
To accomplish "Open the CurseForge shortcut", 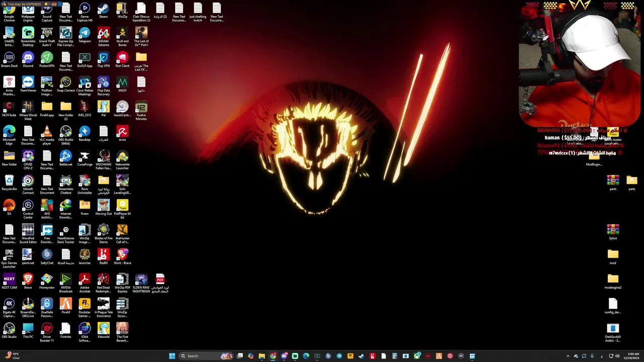I will (85, 159).
